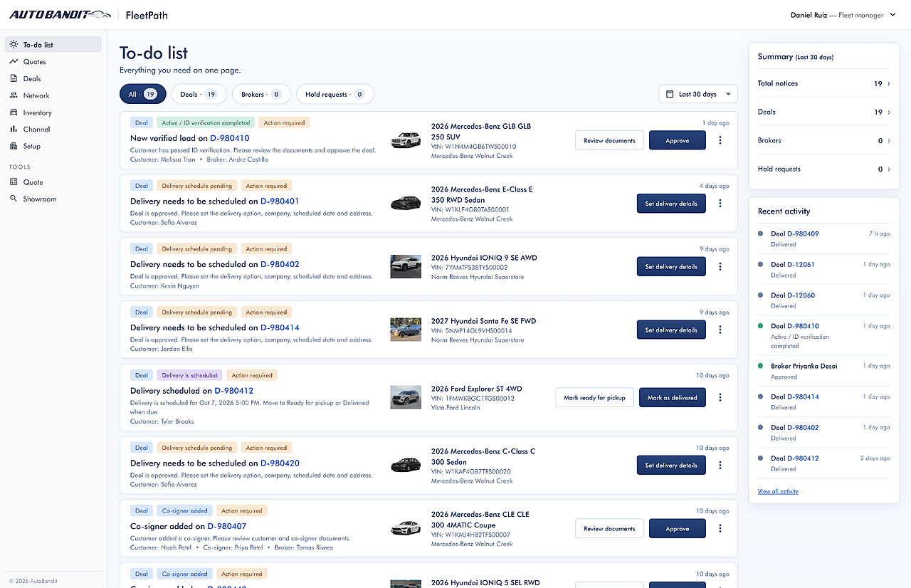Open Hyundai Santa Fe SE FWD thumbnail
The height and width of the screenshot is (588, 911).
406,330
